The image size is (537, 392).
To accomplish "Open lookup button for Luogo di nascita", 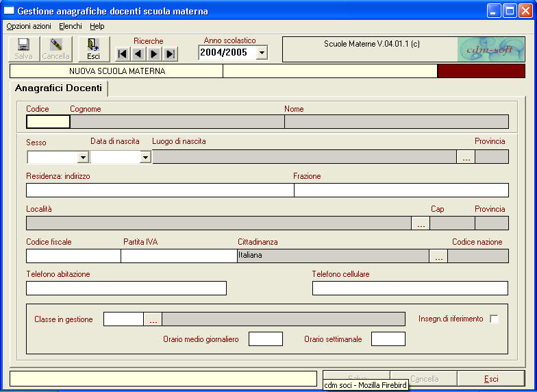I will pos(466,156).
